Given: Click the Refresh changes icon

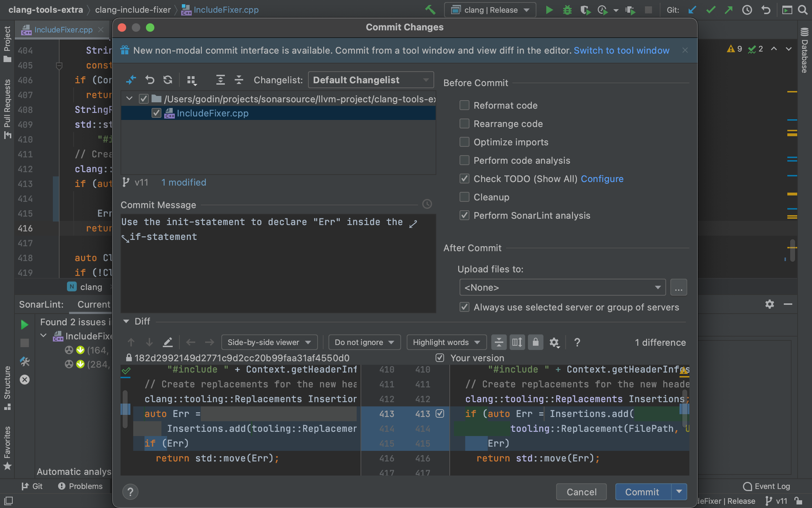Looking at the screenshot, I should pyautogui.click(x=168, y=80).
